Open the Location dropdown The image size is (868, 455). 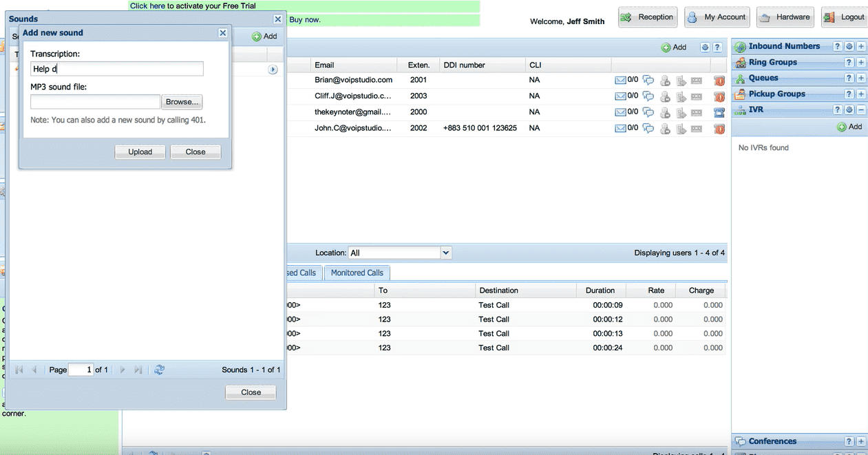pyautogui.click(x=445, y=253)
